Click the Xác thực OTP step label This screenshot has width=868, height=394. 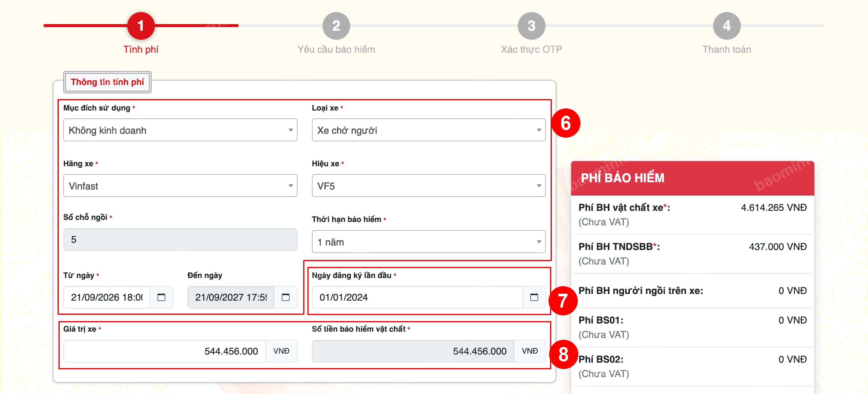(531, 49)
